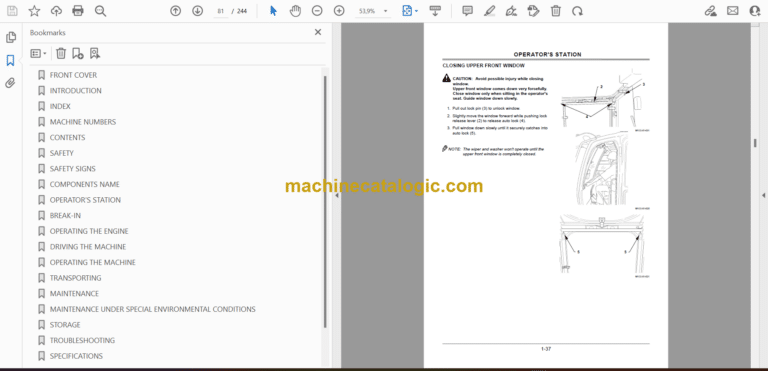768x371 pixels.
Task: Open OPERATING THE MACHINE bookmark
Action: (x=93, y=263)
